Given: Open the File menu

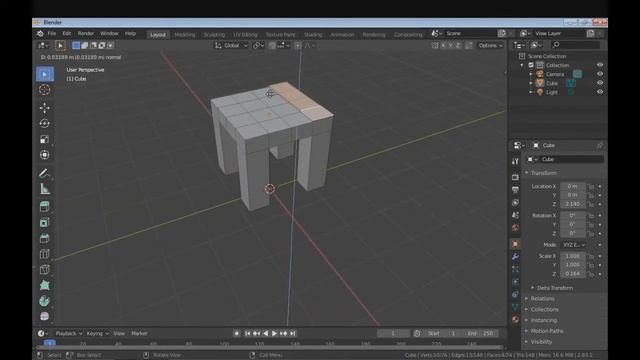Looking at the screenshot, I should point(52,33).
